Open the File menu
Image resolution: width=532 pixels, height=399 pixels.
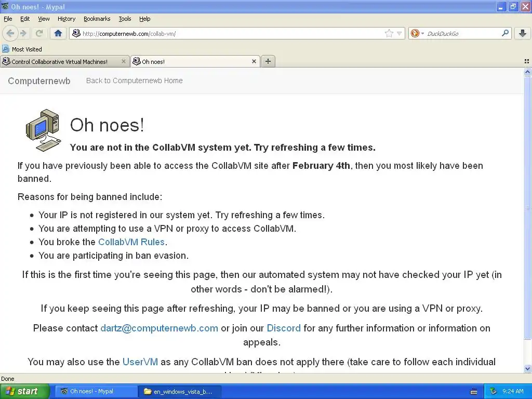point(8,19)
